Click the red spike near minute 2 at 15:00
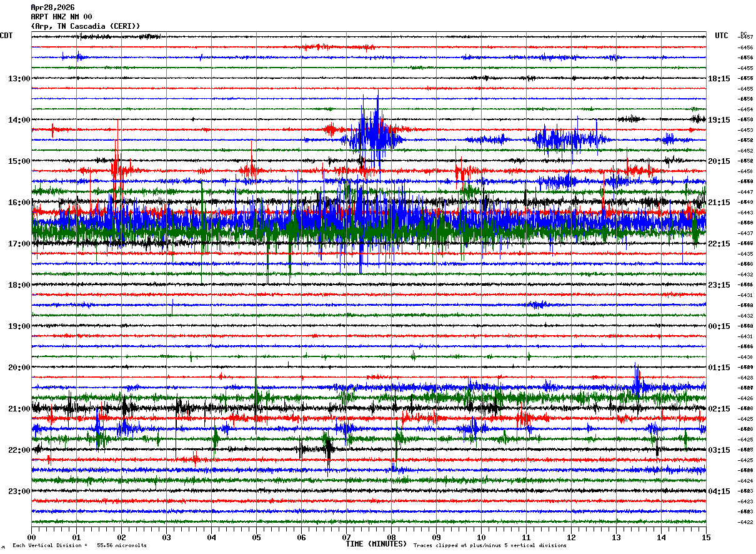 pos(116,168)
